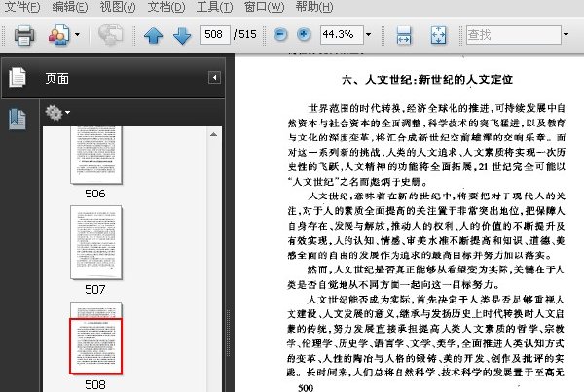This screenshot has height=392, width=584.
Task: Click the collaborate people icon
Action: (x=58, y=35)
